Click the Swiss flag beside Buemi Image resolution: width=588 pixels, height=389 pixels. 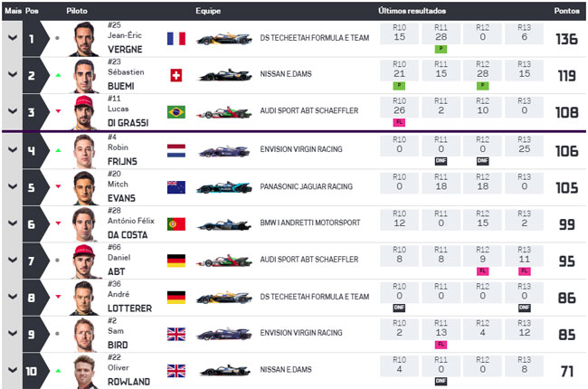(x=176, y=75)
